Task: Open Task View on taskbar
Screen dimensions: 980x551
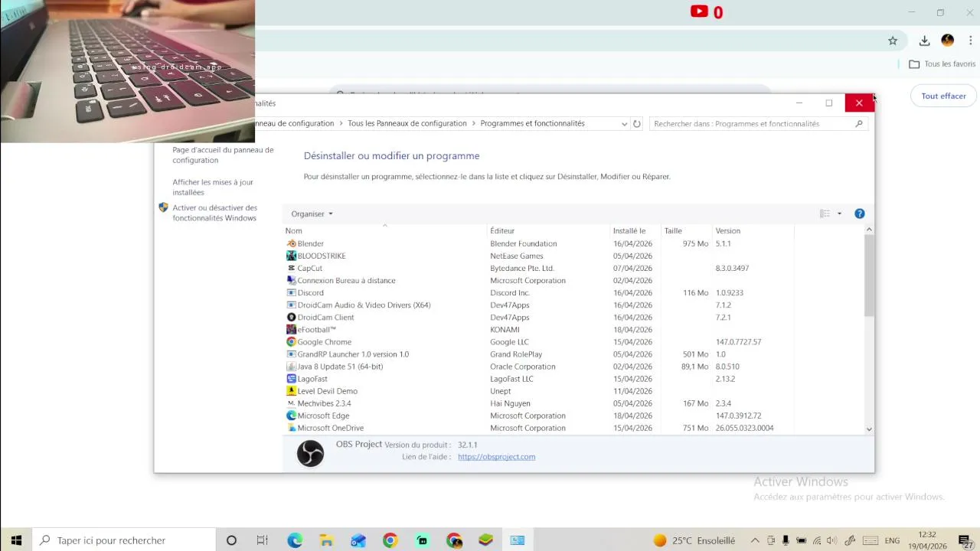Action: [x=263, y=540]
